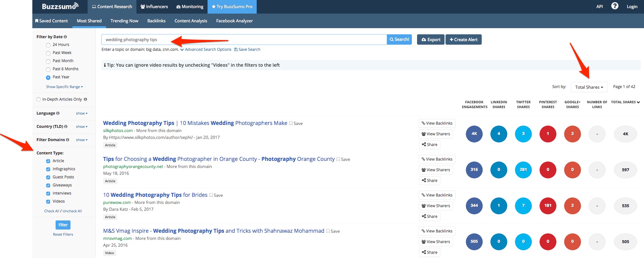Uncheck the Videos content type
The width and height of the screenshot is (644, 258).
click(48, 202)
